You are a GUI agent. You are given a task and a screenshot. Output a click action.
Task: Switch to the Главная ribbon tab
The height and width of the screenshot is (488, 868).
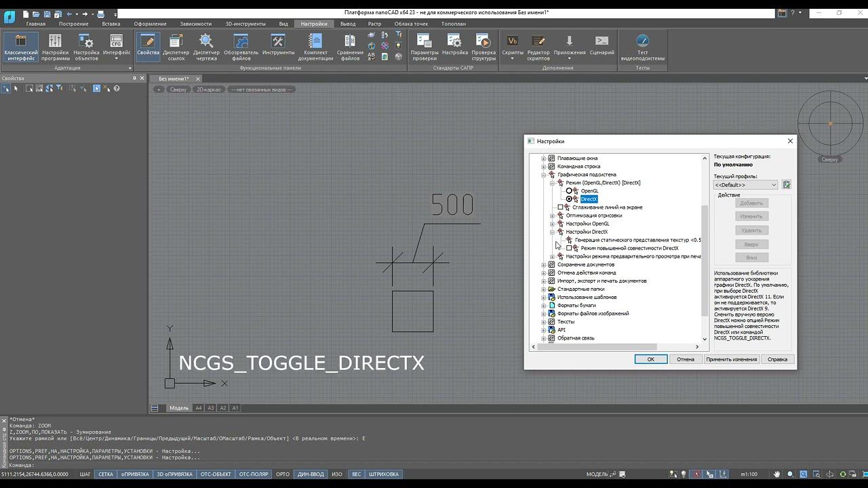36,24
